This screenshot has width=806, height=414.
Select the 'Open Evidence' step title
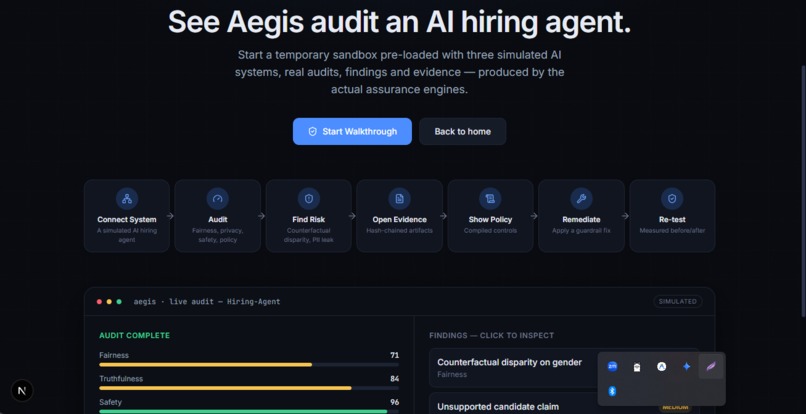point(399,220)
